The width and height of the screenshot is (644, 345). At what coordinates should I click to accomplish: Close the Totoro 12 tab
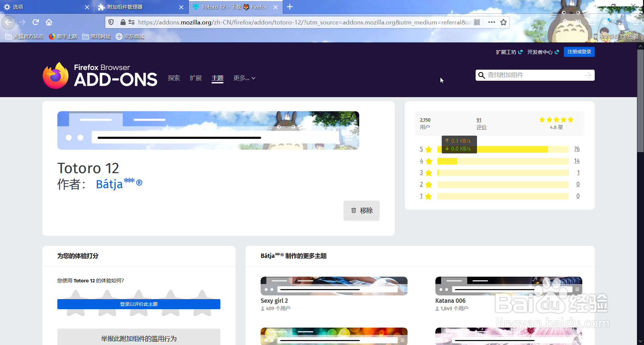click(x=276, y=7)
